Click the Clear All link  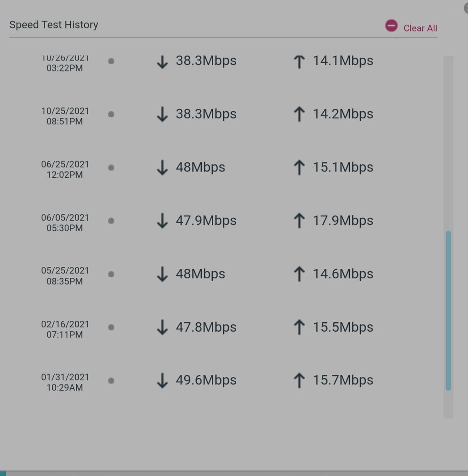point(420,28)
